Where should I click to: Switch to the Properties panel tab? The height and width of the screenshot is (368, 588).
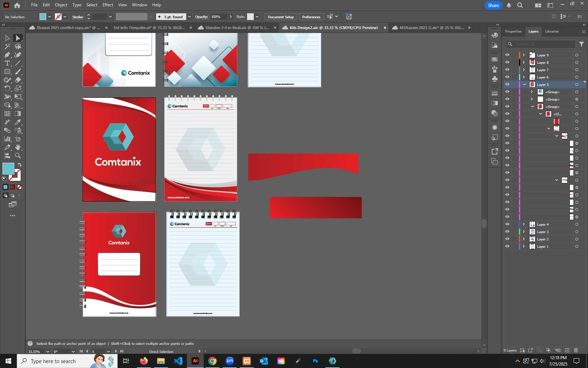pos(513,32)
